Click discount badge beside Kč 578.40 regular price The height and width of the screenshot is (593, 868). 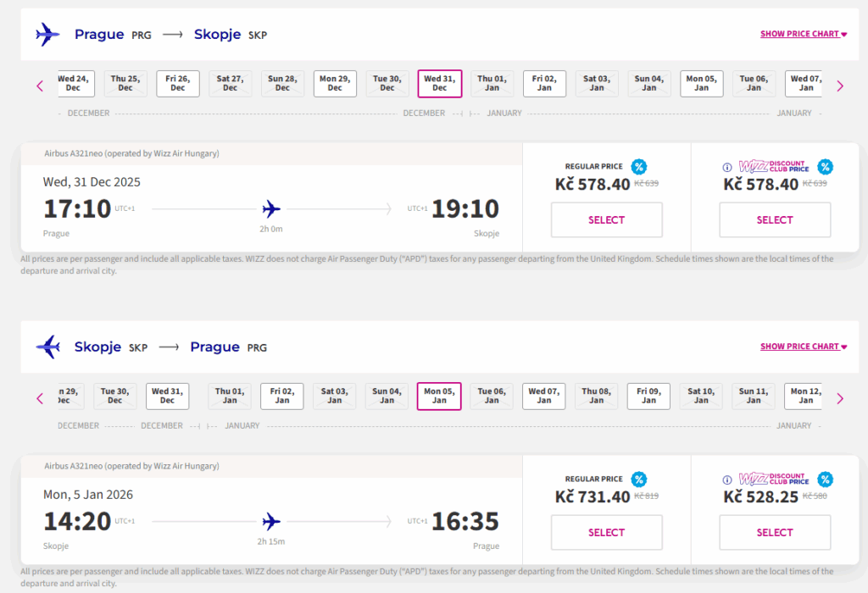pos(639,167)
